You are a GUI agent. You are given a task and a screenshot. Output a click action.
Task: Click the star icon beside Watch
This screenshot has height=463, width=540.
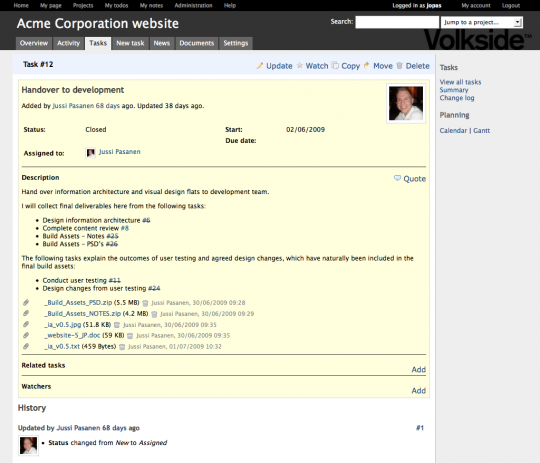coord(300,65)
